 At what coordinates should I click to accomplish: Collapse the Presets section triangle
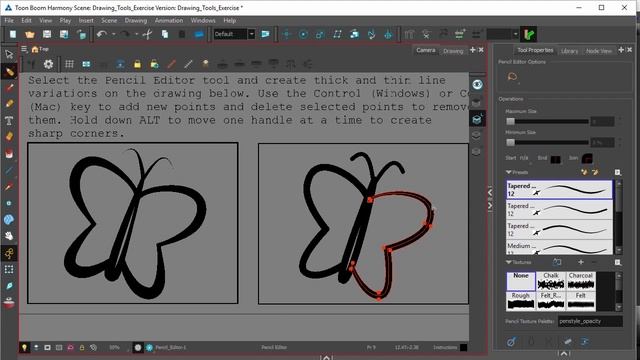pyautogui.click(x=509, y=172)
